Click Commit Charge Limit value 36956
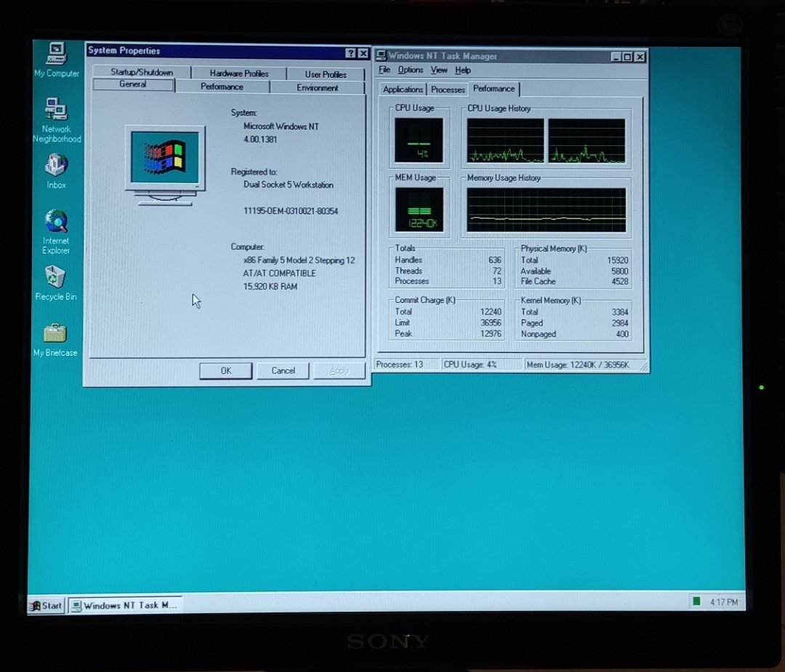 pyautogui.click(x=491, y=323)
